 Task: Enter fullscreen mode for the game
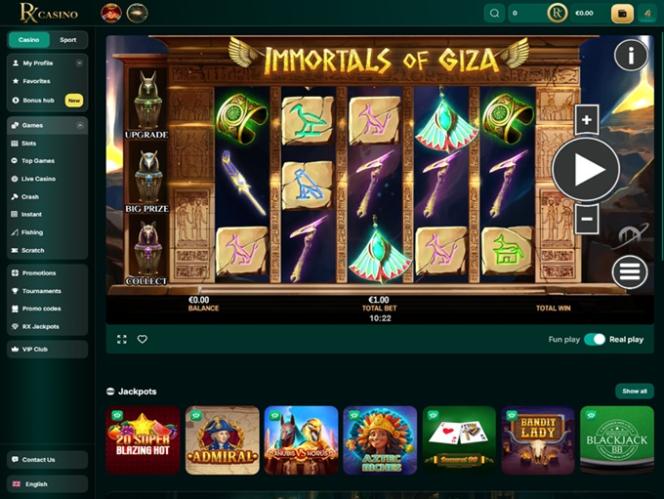pos(122,339)
